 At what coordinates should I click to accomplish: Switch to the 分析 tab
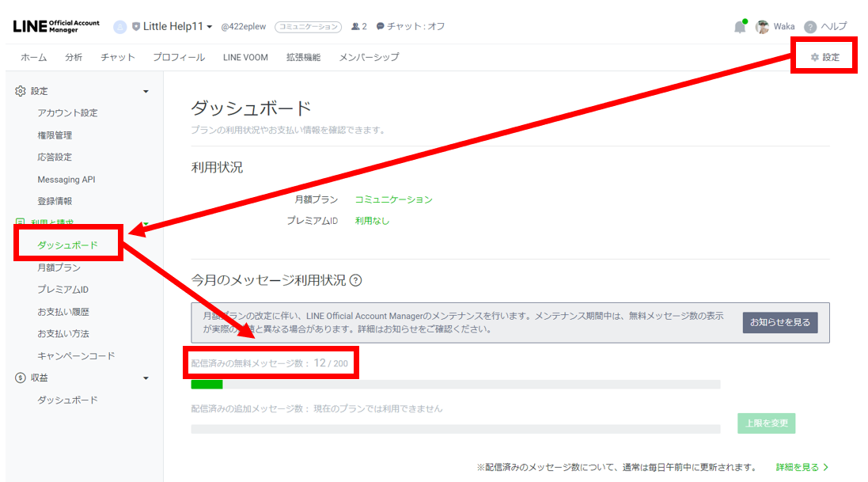[x=74, y=58]
